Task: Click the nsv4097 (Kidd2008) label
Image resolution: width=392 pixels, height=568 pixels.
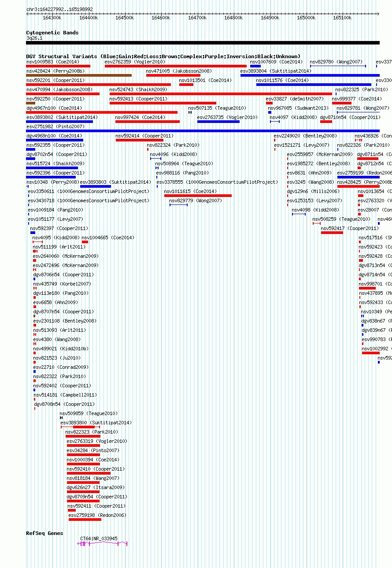Action: tap(293, 117)
